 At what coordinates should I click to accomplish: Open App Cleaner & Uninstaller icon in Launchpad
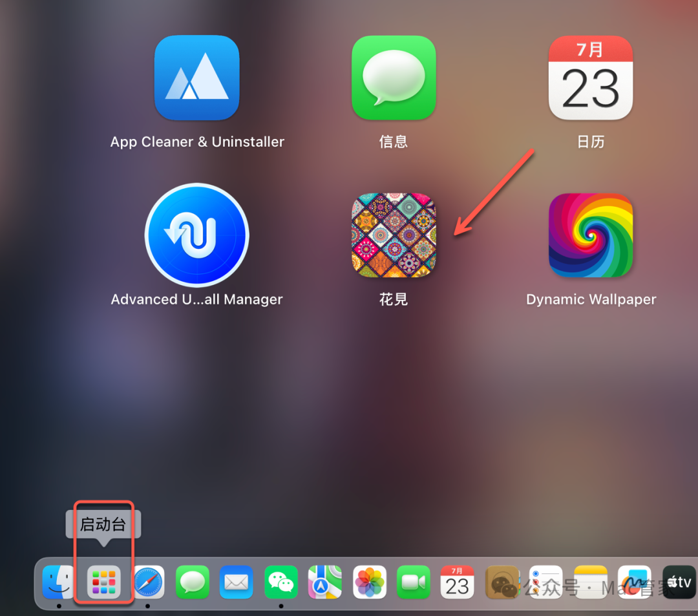pyautogui.click(x=196, y=78)
